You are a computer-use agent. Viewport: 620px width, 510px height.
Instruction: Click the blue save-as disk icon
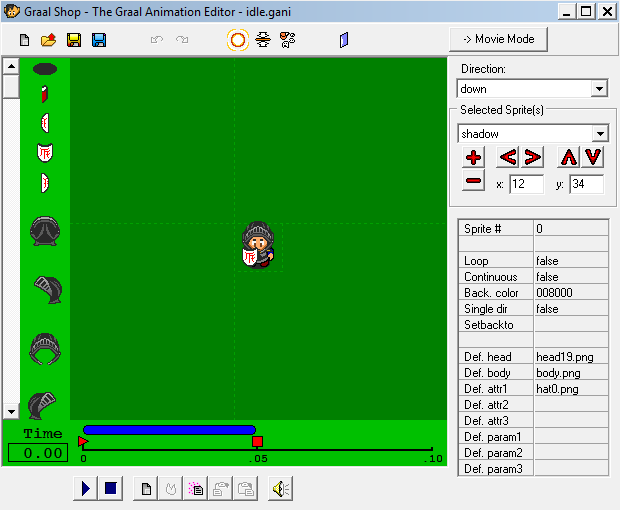[x=99, y=40]
